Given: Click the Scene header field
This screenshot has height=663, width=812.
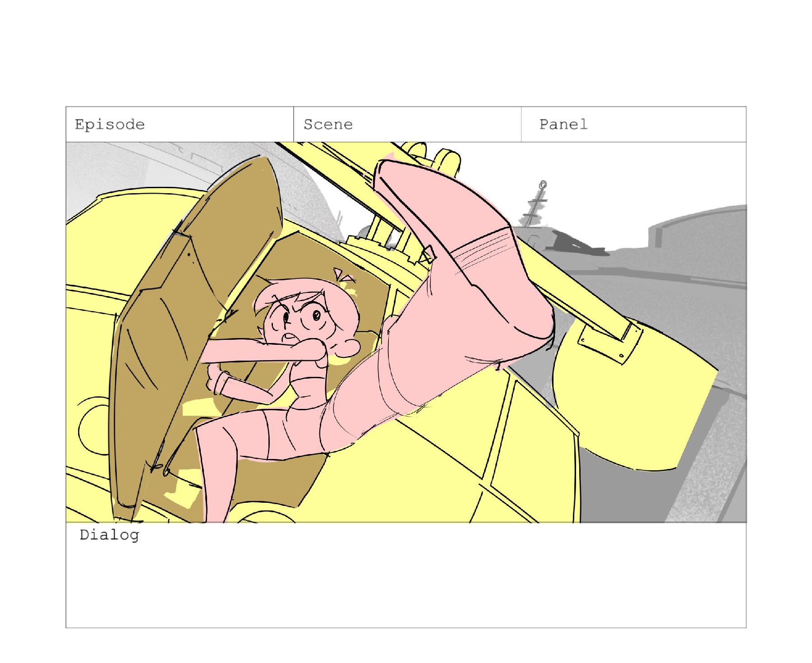Looking at the screenshot, I should pos(407,125).
